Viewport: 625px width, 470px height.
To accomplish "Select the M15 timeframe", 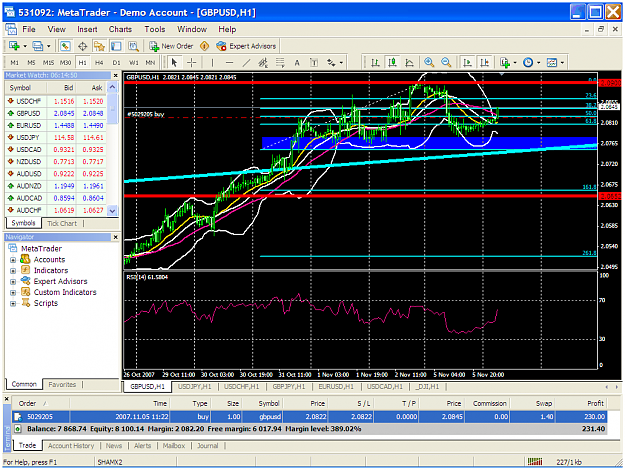I will (48, 63).
